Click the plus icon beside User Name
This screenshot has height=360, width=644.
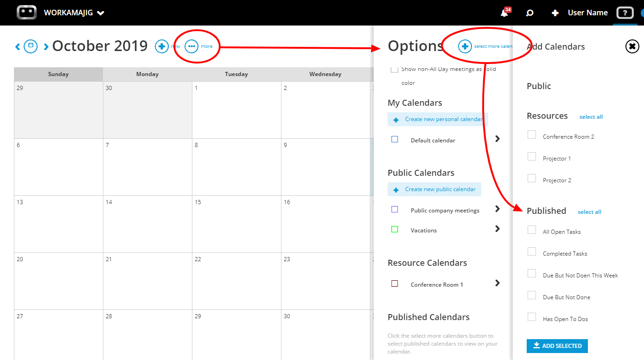click(555, 13)
